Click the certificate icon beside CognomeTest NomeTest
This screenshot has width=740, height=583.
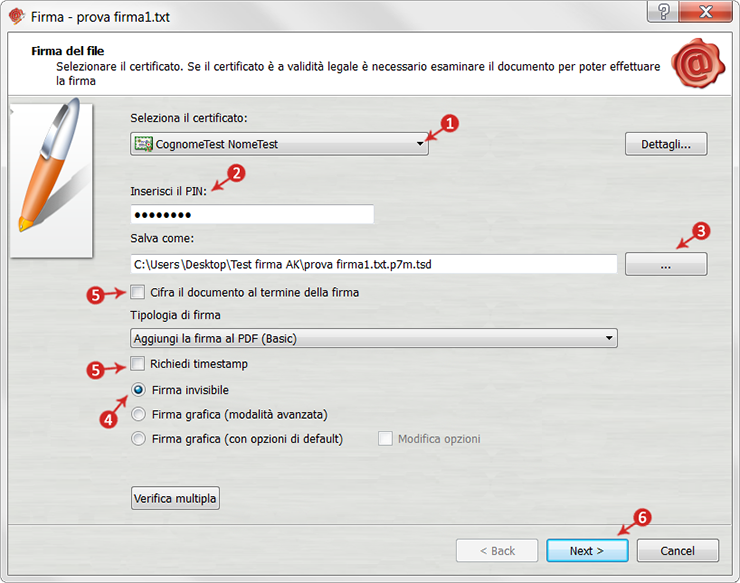143,144
